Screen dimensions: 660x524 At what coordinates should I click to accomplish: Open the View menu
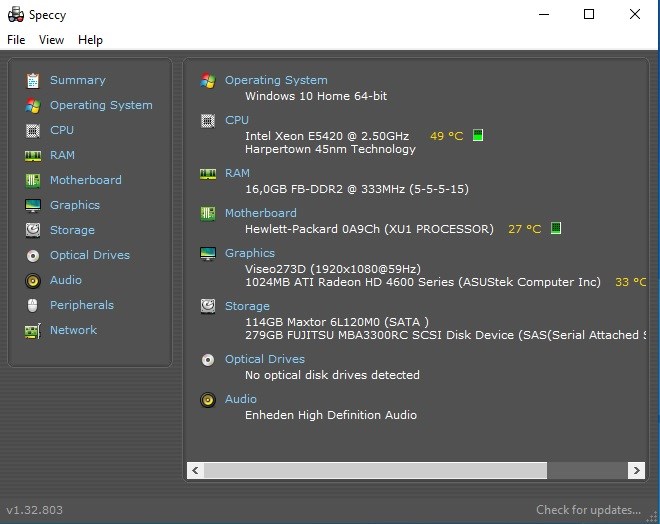(x=51, y=40)
